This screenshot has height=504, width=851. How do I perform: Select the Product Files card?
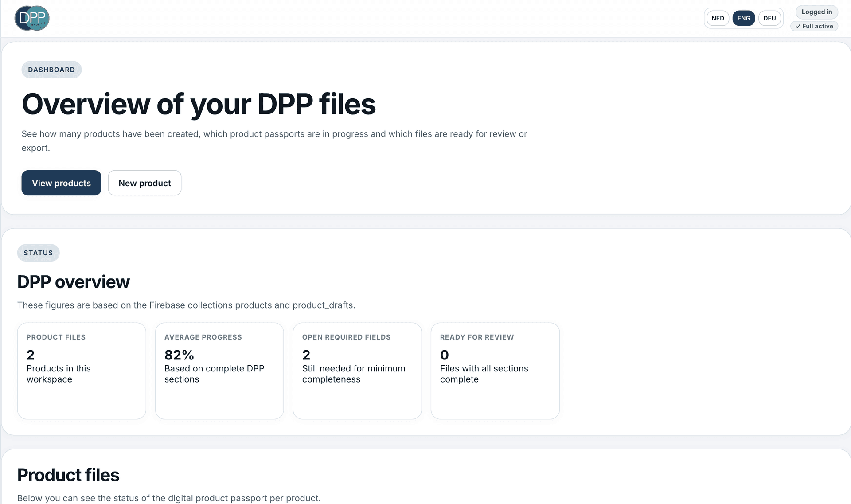point(82,371)
